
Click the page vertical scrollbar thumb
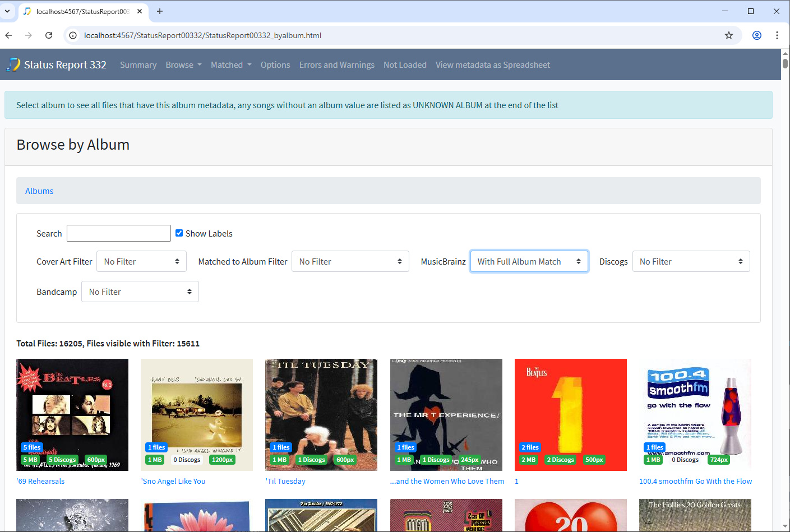click(785, 63)
